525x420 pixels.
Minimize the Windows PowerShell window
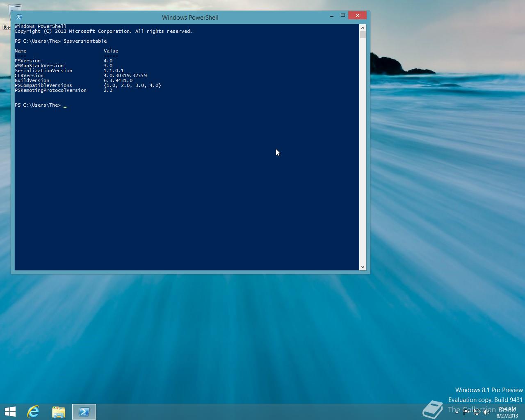pos(331,16)
